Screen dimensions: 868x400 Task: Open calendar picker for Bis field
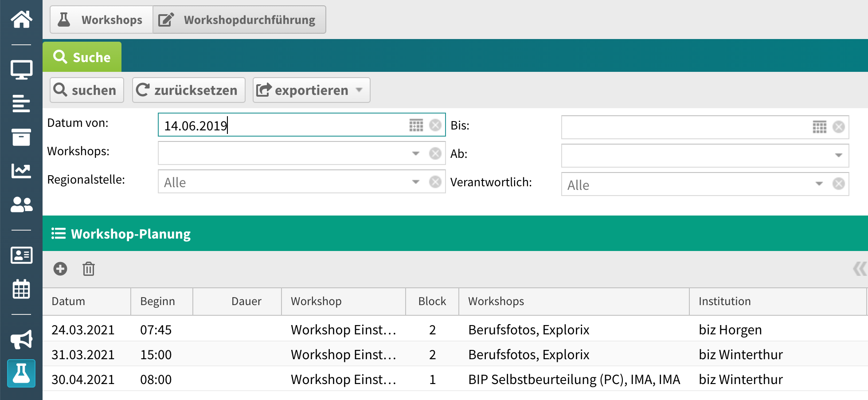(820, 127)
